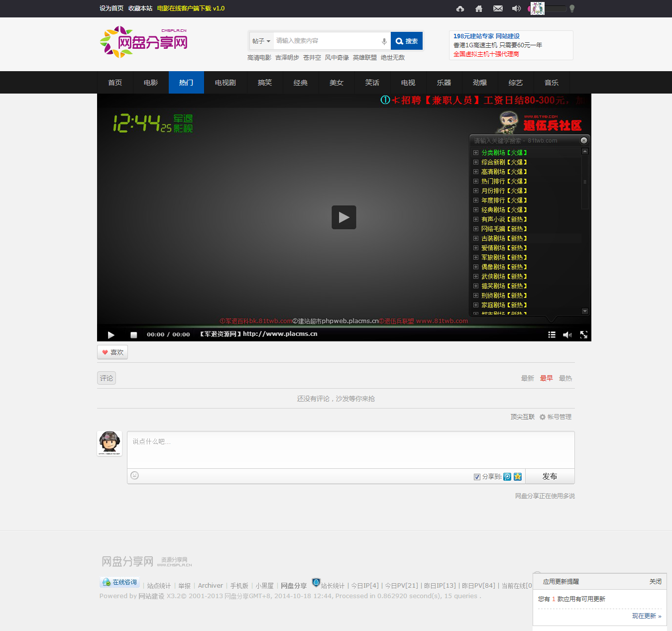Click the playlist scroll up arrow
This screenshot has height=631, width=672.
coord(585,151)
